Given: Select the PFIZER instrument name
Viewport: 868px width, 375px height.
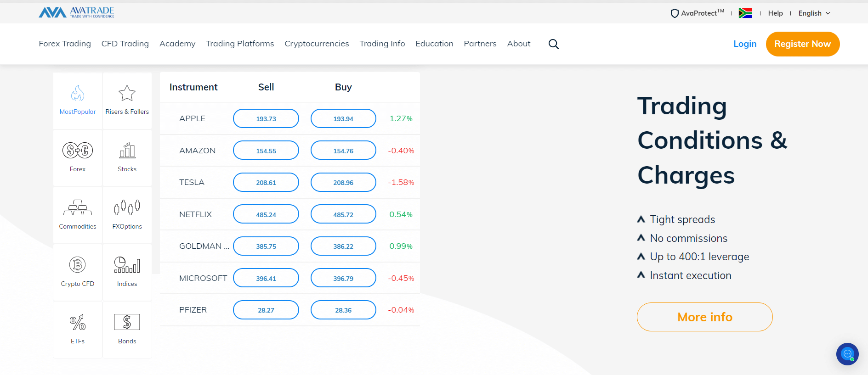Looking at the screenshot, I should click(x=193, y=310).
